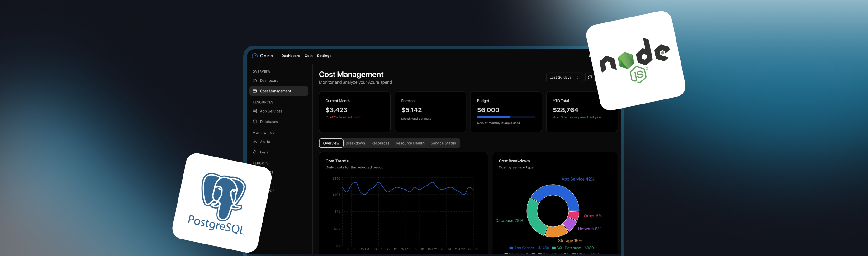Click '57% of monthly budget used'
The width and height of the screenshot is (868, 256).
pos(498,123)
